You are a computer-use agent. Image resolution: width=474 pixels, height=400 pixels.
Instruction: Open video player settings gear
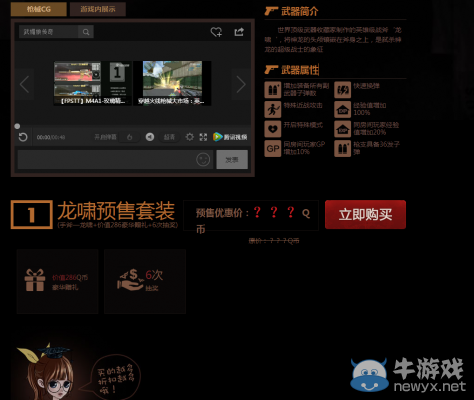point(190,137)
